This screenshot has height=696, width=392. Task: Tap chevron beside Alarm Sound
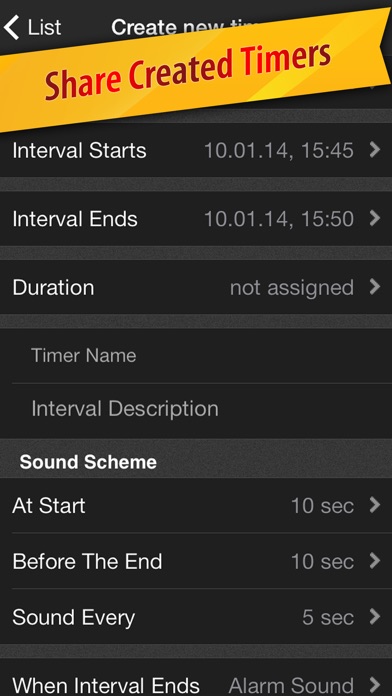(375, 685)
